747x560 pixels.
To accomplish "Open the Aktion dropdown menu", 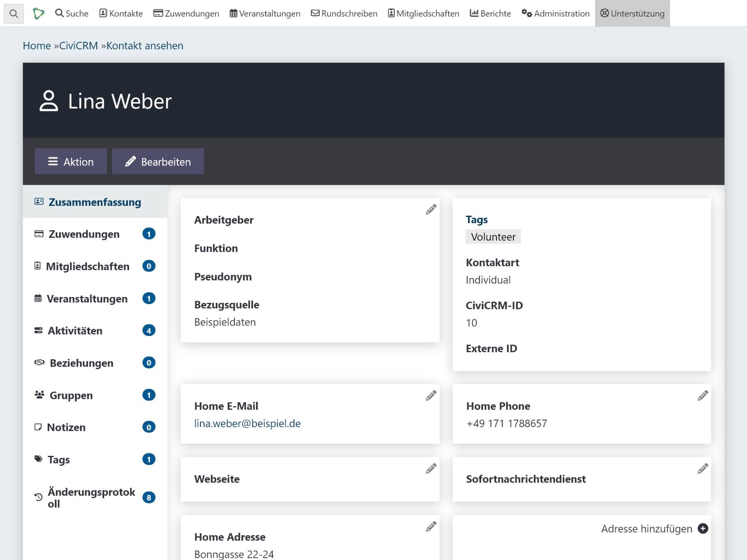I will (70, 161).
